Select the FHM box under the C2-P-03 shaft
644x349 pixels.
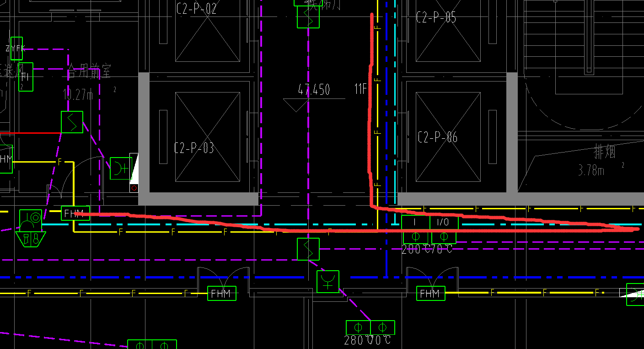tap(222, 293)
